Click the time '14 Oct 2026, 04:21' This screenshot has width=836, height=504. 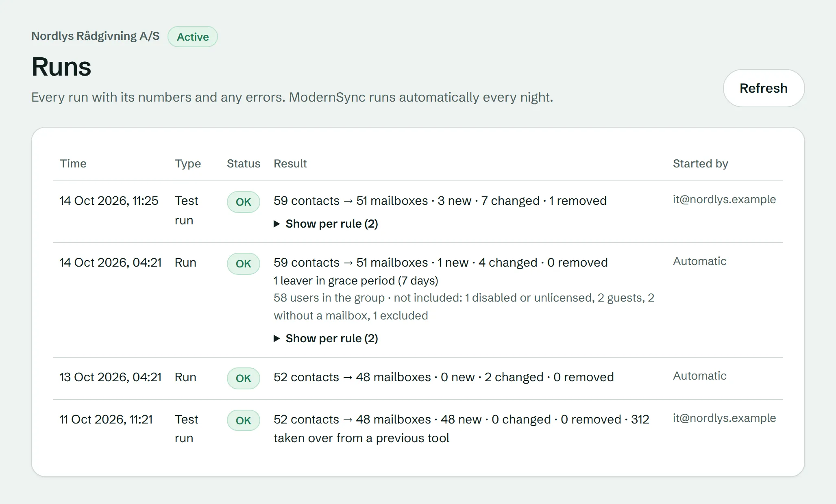pos(111,263)
